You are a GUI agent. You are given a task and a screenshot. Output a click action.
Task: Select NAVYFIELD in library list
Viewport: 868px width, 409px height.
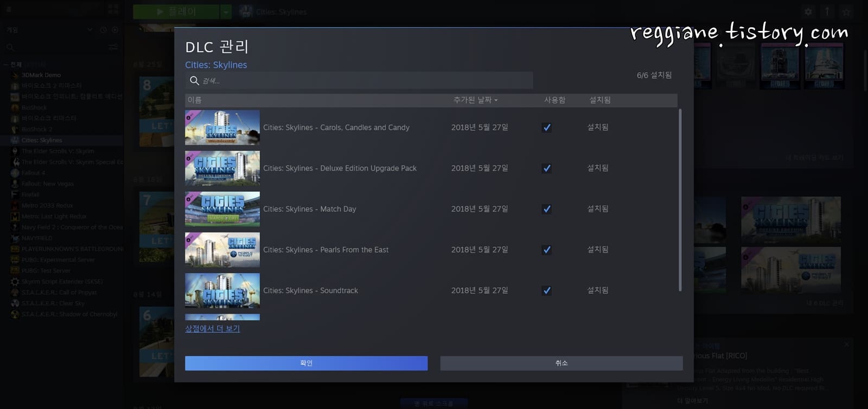[x=37, y=238]
